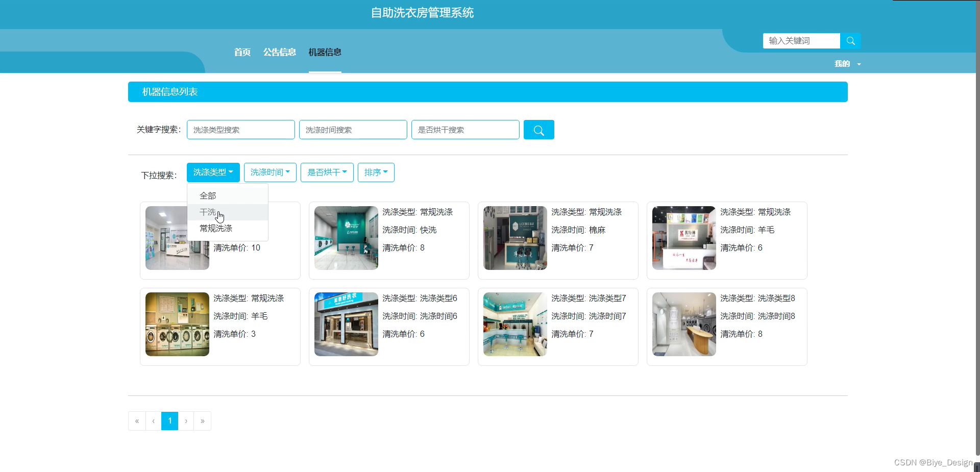Viewport: 980px width, 472px height.
Task: Open the 排序 sort dropdown
Action: coord(376,172)
